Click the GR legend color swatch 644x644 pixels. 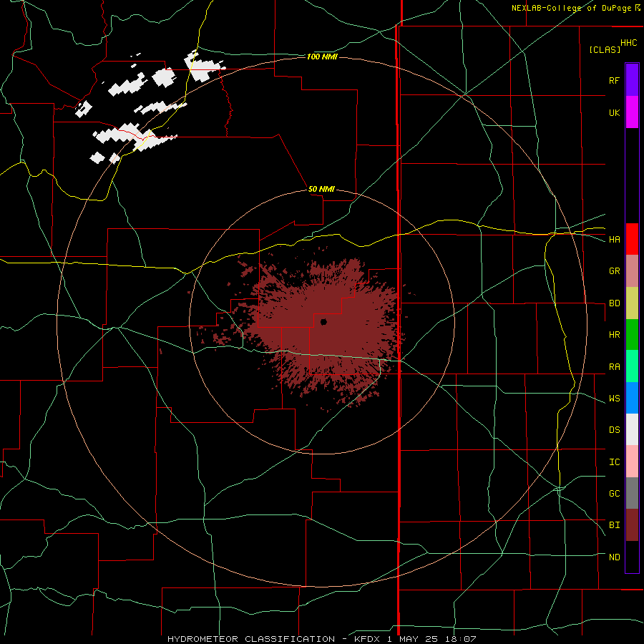[x=632, y=271]
